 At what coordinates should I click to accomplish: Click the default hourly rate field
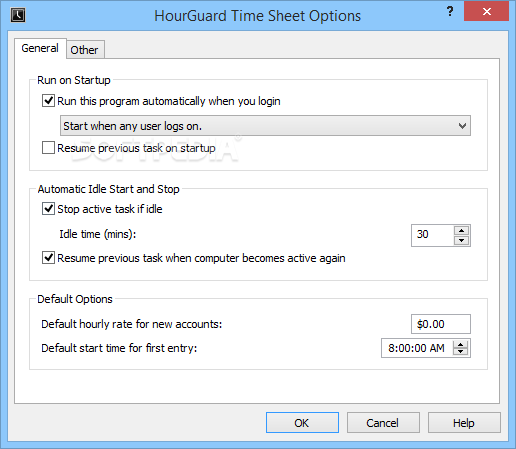tap(441, 324)
